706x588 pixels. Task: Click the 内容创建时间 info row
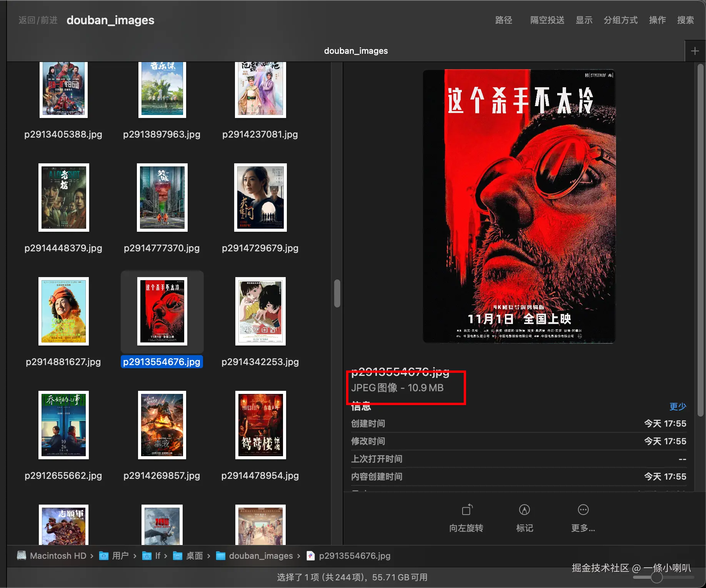tap(518, 477)
